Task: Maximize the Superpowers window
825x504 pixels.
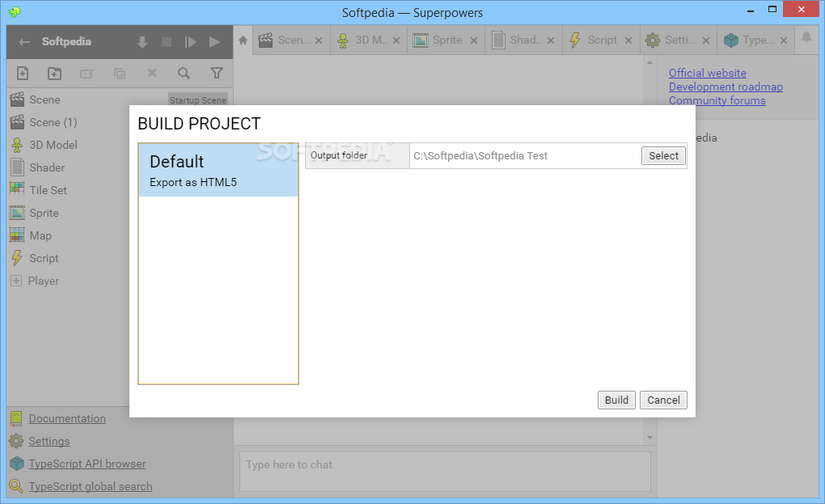Action: 772,10
